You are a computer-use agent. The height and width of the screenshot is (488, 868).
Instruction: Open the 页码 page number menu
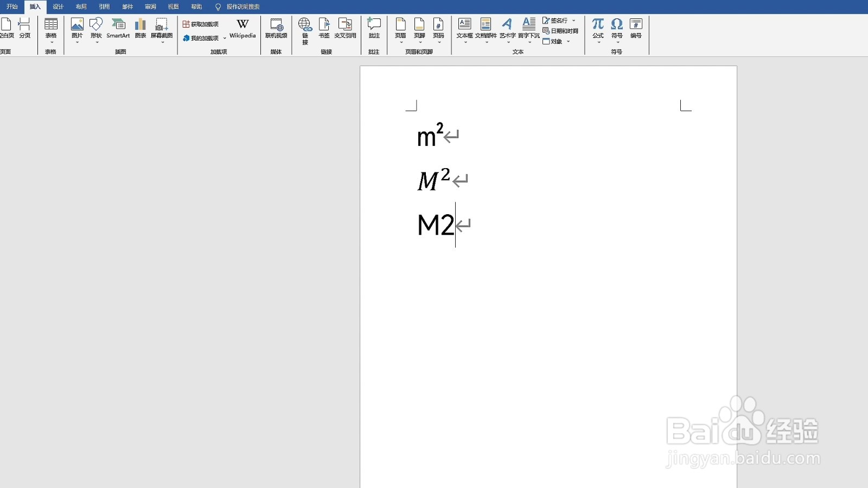coord(438,30)
